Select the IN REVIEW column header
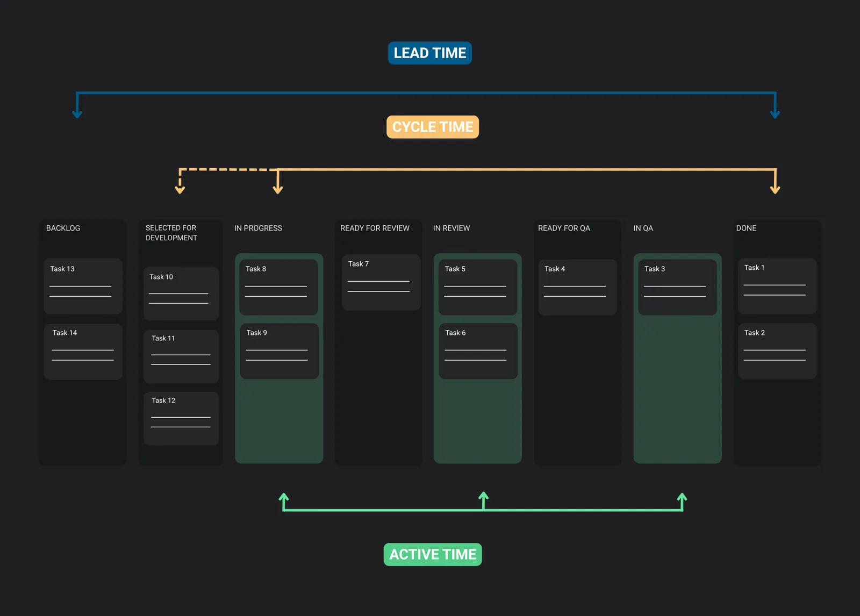Screen dimensions: 860x616 (451, 228)
